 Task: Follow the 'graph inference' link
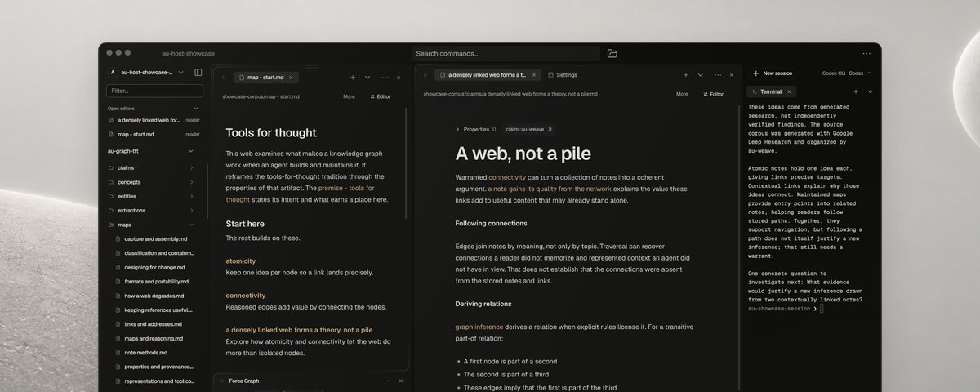[479, 327]
